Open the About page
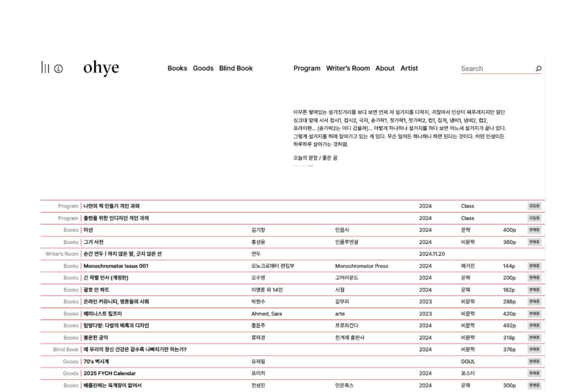The width and height of the screenshot is (588, 392). coord(385,68)
